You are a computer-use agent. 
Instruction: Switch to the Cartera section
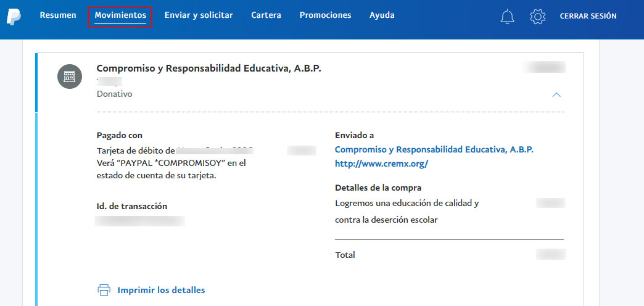coord(266,15)
